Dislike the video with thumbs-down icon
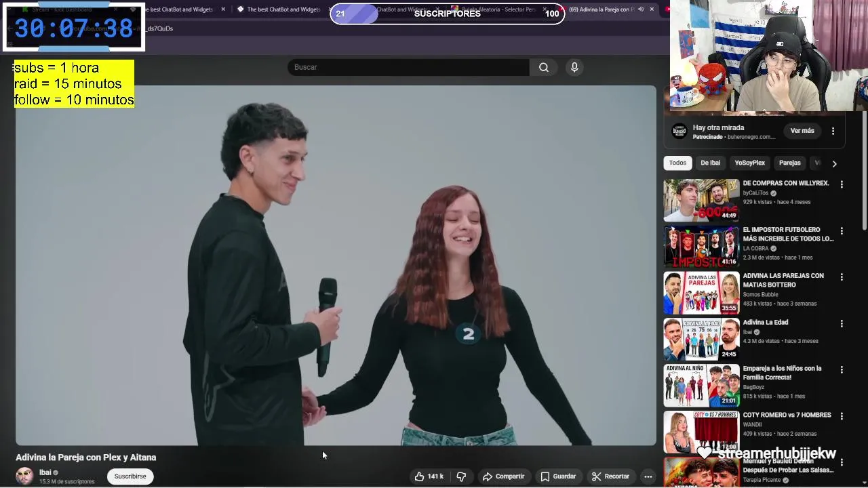 461,476
